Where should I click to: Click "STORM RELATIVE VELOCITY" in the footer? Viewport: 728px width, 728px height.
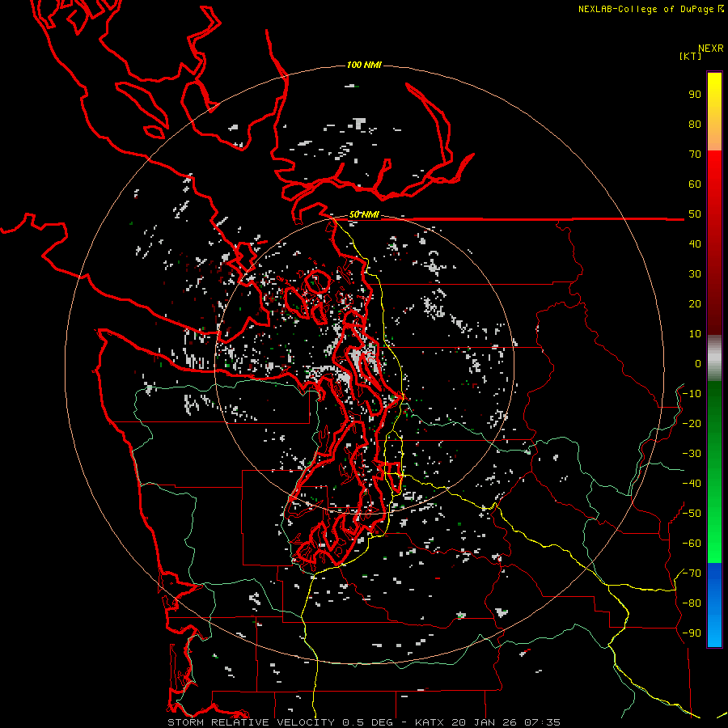pos(251,722)
